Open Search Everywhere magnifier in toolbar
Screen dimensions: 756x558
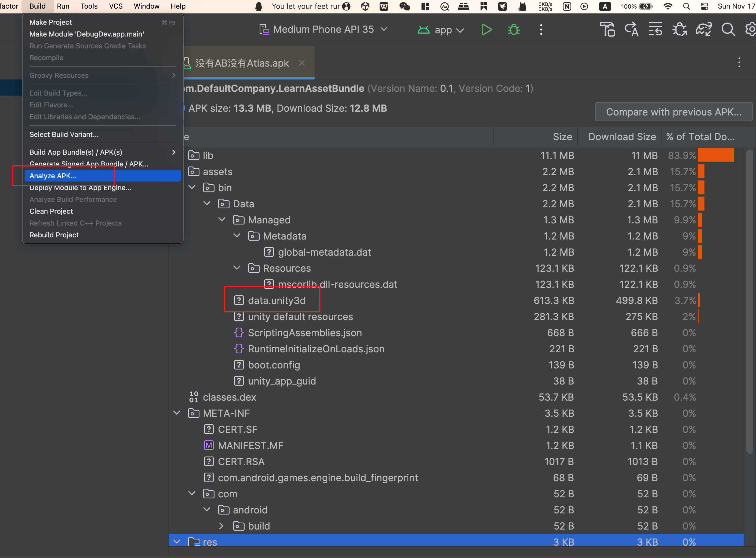coord(728,29)
